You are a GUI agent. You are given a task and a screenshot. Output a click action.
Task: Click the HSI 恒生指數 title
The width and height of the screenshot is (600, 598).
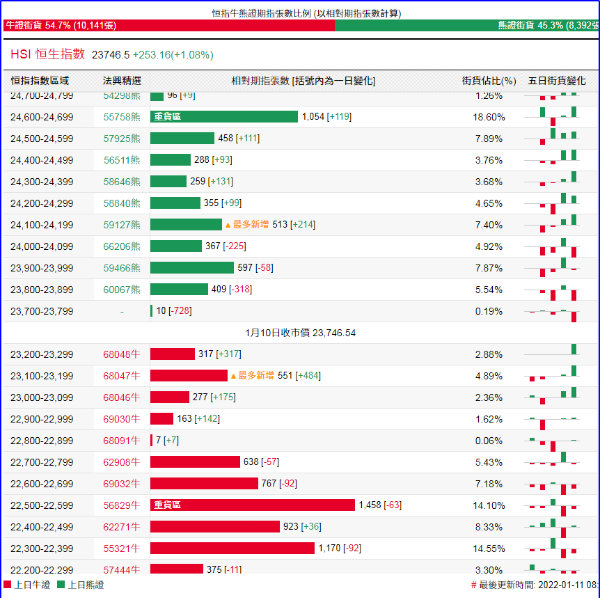47,54
